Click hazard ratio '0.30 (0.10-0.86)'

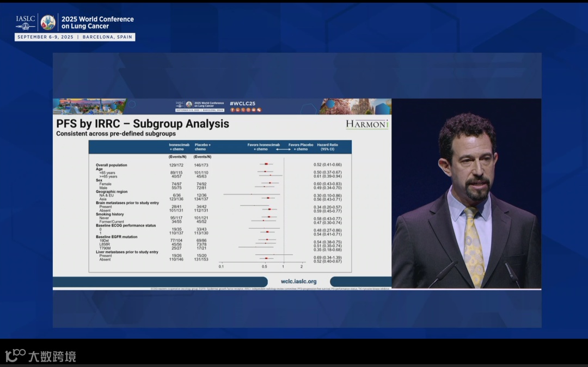coord(327,195)
